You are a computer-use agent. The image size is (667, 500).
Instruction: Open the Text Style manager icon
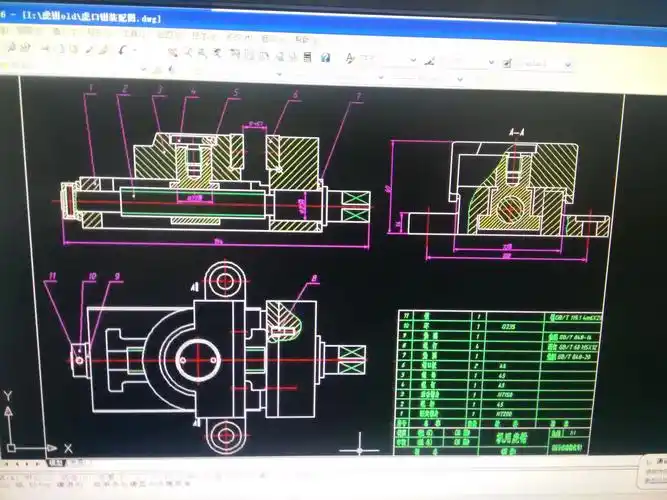350,58
